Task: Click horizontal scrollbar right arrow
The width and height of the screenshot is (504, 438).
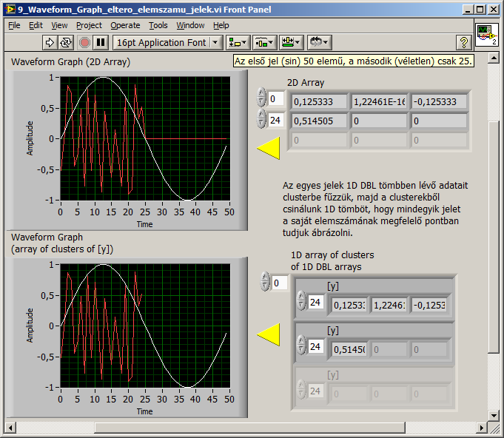Action: point(482,428)
